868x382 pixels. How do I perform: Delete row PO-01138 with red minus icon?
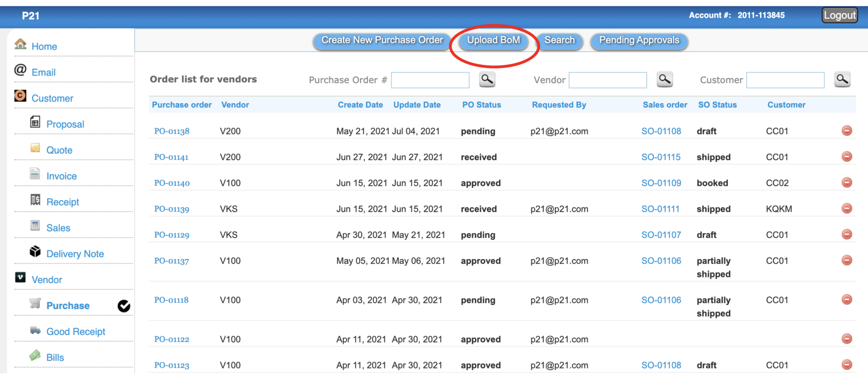(x=847, y=131)
